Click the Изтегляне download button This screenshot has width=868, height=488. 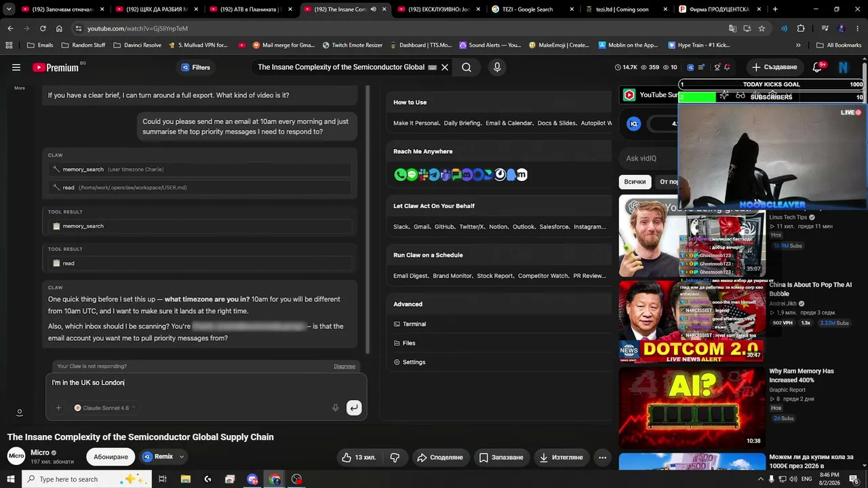(561, 457)
